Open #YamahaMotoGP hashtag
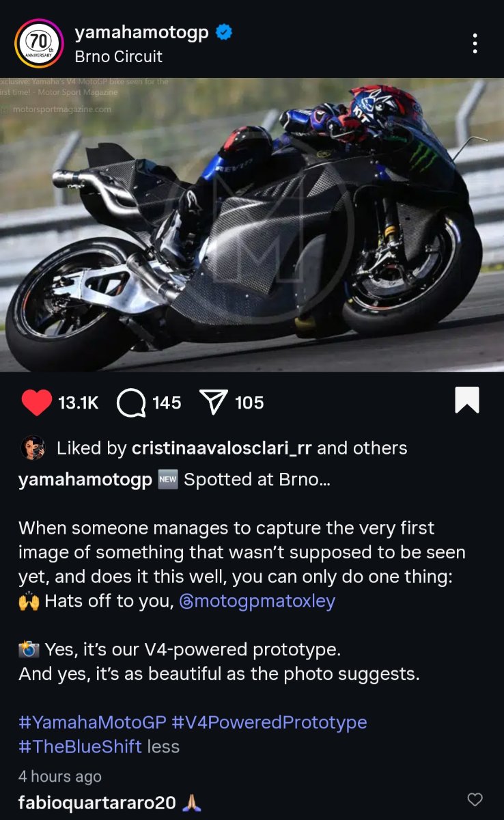This screenshot has height=820, width=504. 92,722
